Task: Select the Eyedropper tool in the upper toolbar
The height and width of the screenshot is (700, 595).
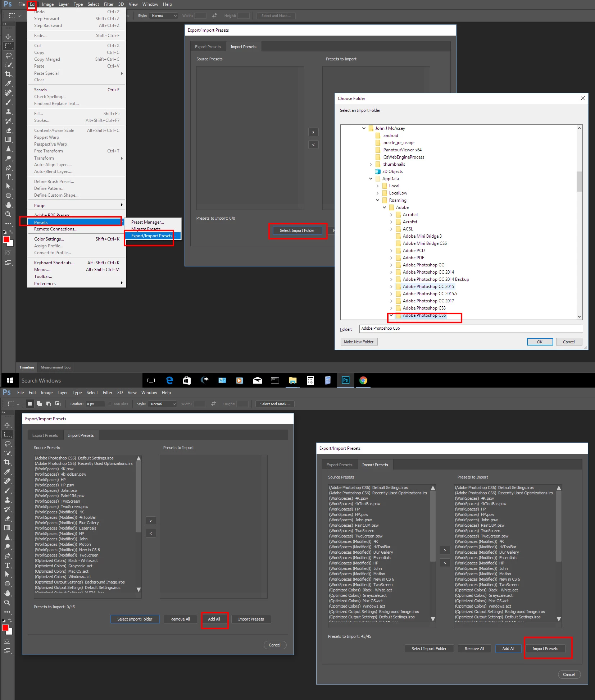Action: (x=8, y=83)
